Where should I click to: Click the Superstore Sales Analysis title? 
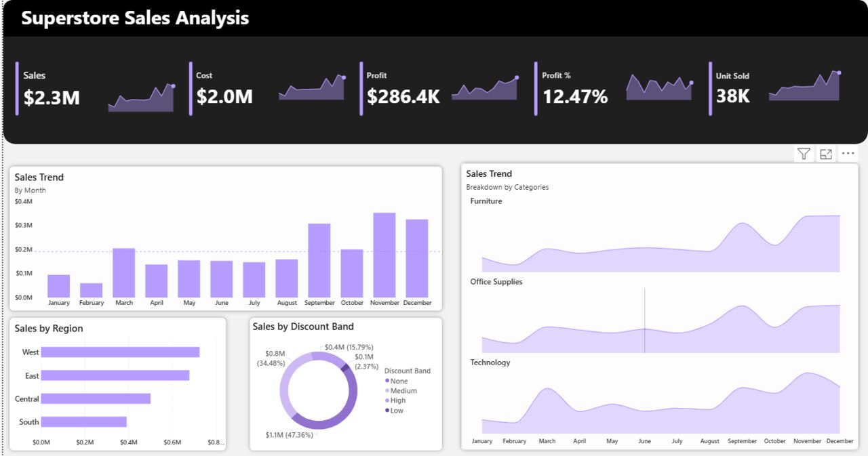point(135,18)
